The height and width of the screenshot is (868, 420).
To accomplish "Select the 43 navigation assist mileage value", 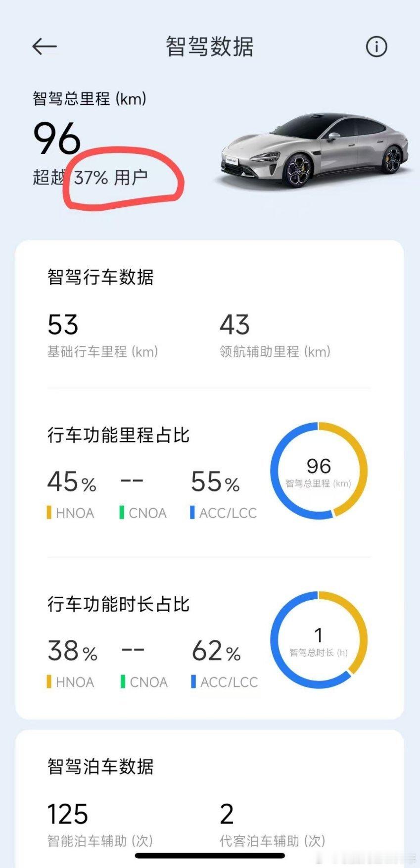I will (234, 325).
